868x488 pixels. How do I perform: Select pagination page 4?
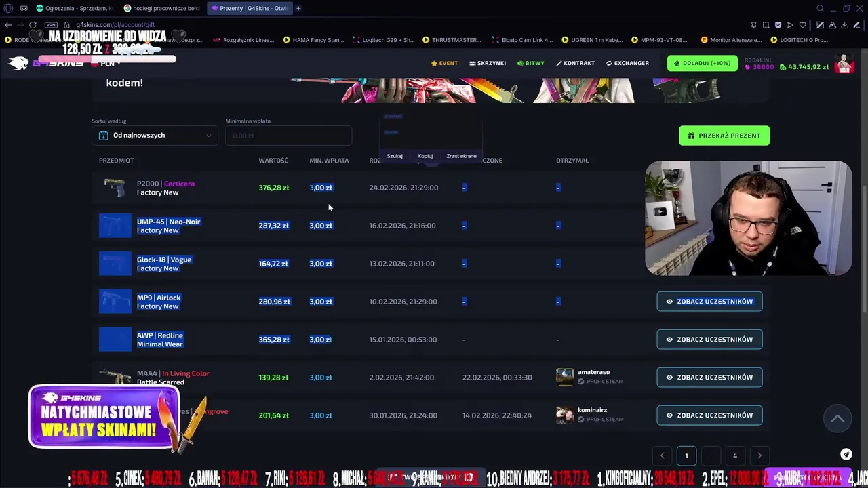click(x=735, y=456)
